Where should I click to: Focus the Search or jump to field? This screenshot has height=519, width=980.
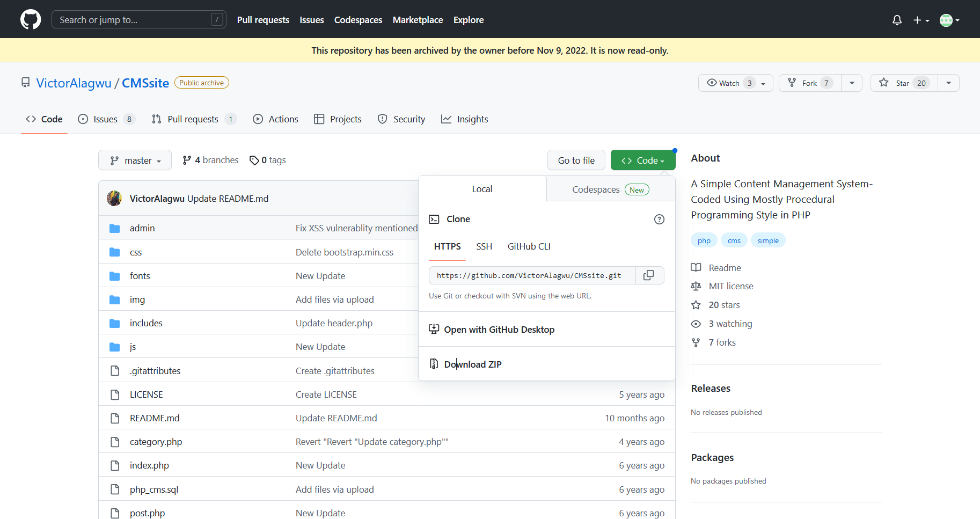click(x=138, y=20)
